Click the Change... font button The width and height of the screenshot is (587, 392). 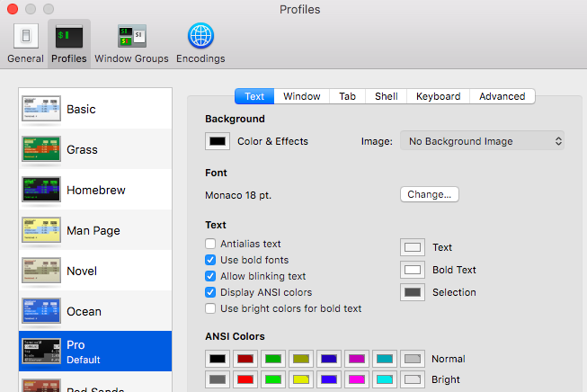(x=430, y=194)
